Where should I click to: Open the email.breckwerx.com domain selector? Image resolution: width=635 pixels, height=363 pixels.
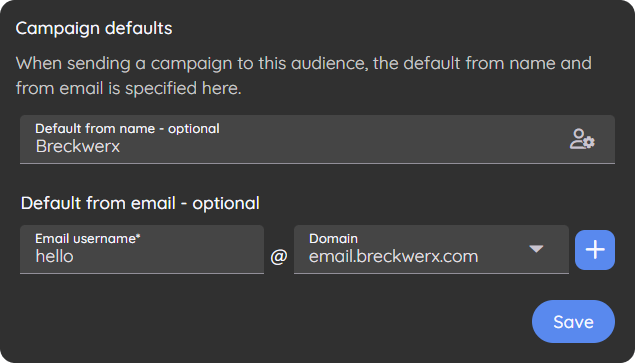click(431, 249)
